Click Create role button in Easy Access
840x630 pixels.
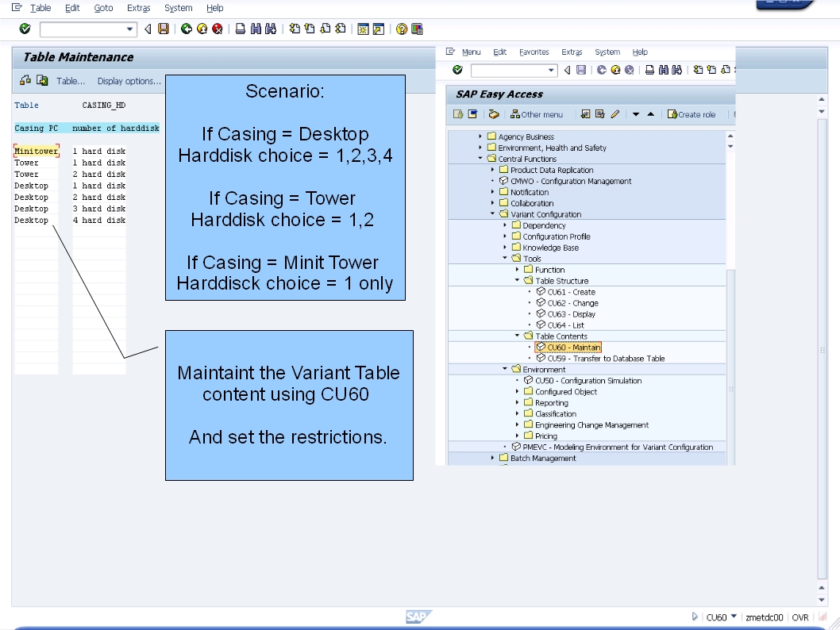(691, 114)
